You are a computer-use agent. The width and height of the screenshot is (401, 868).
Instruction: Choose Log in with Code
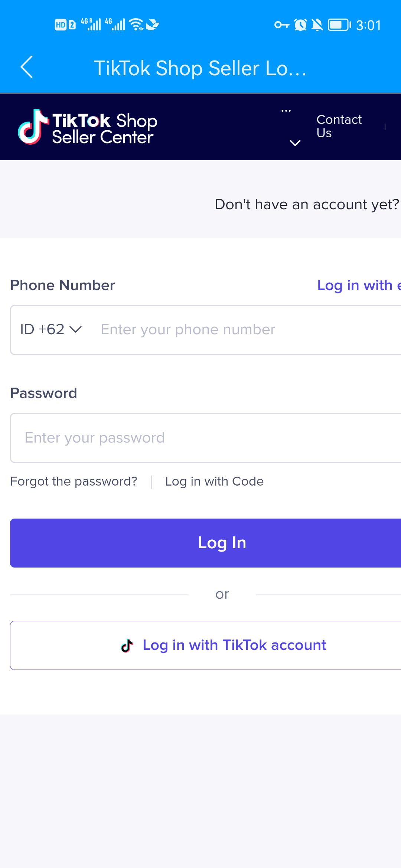coord(214,481)
